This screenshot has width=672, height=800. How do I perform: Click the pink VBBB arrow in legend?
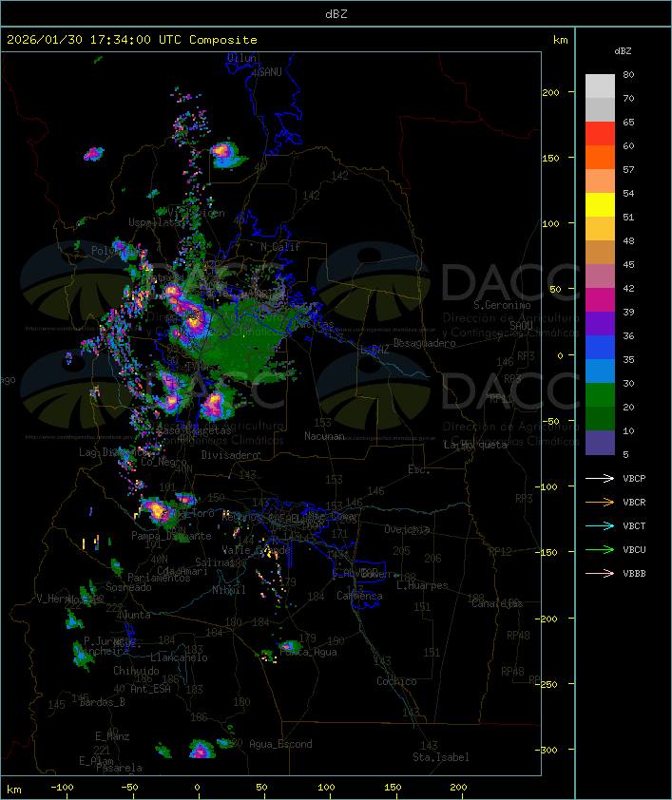(600, 573)
